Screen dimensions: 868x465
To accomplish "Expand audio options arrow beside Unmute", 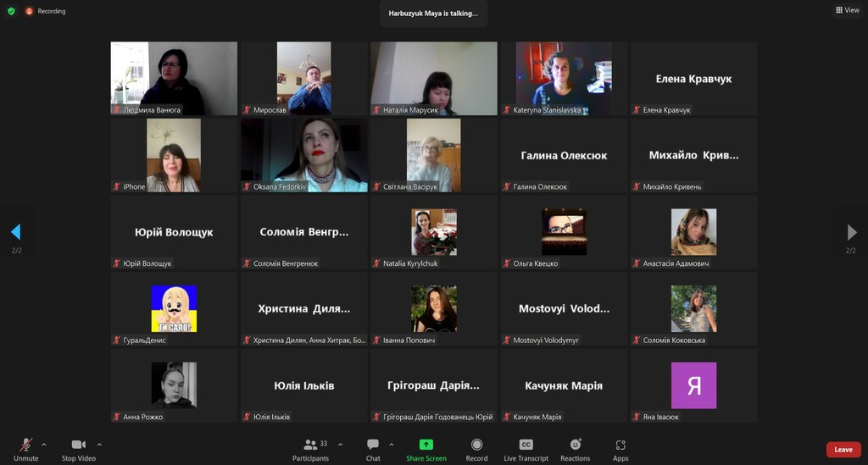I will tap(44, 444).
